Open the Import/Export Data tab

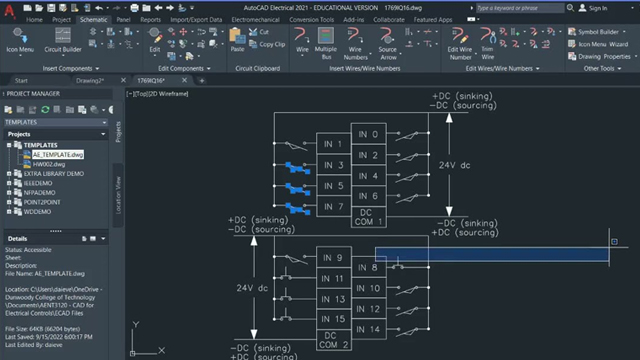click(196, 20)
